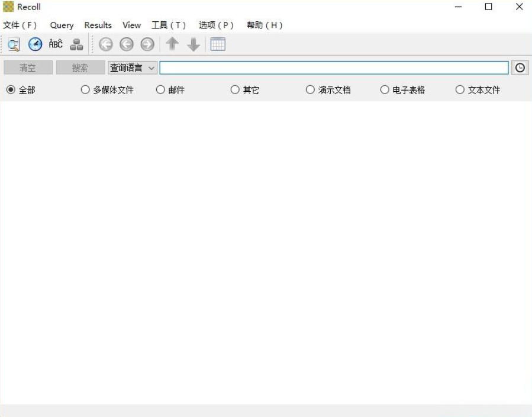Image resolution: width=532 pixels, height=417 pixels.
Task: Go to next results page arrow
Action: (x=147, y=44)
